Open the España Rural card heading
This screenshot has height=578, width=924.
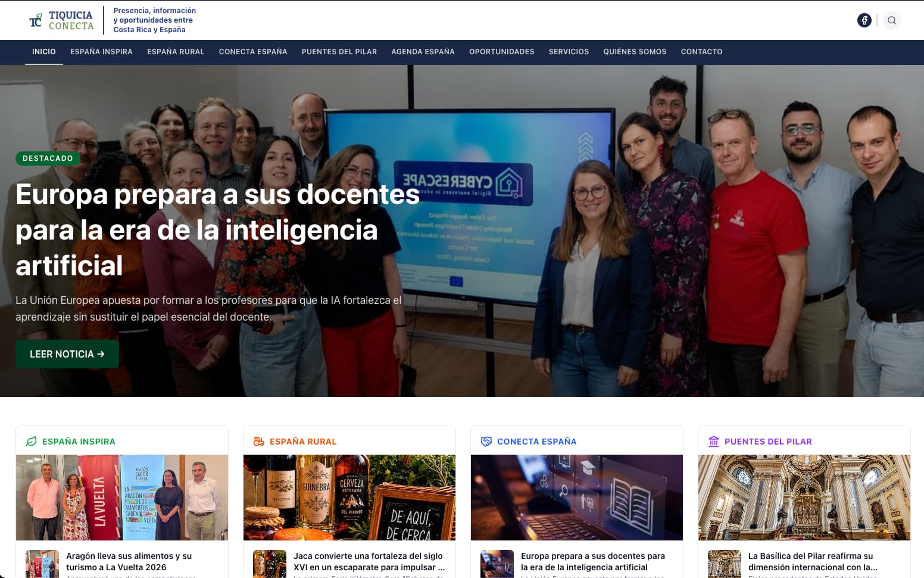(303, 442)
